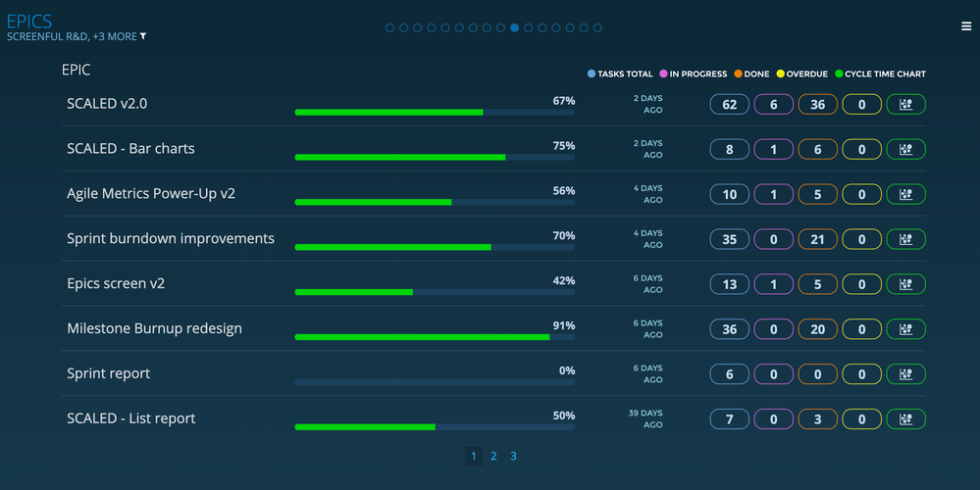Click the EPIC column header
The width and height of the screenshot is (980, 490).
click(x=76, y=70)
